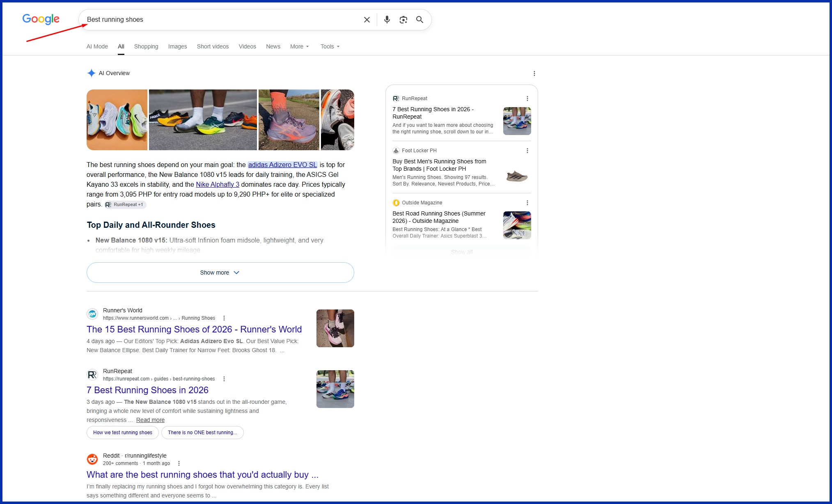Click RunRepeat source card thumbnail
Image resolution: width=832 pixels, height=504 pixels.
coord(517,121)
